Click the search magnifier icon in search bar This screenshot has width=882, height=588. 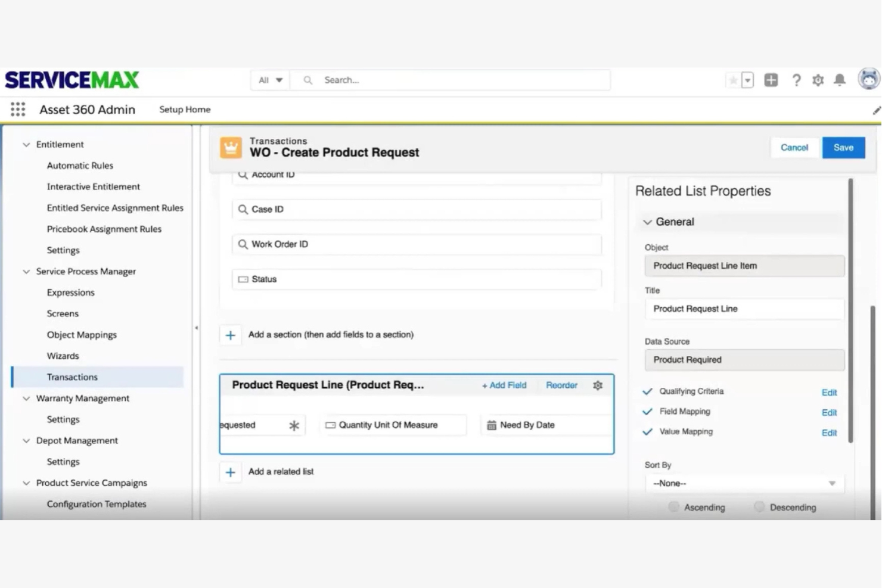tap(308, 80)
